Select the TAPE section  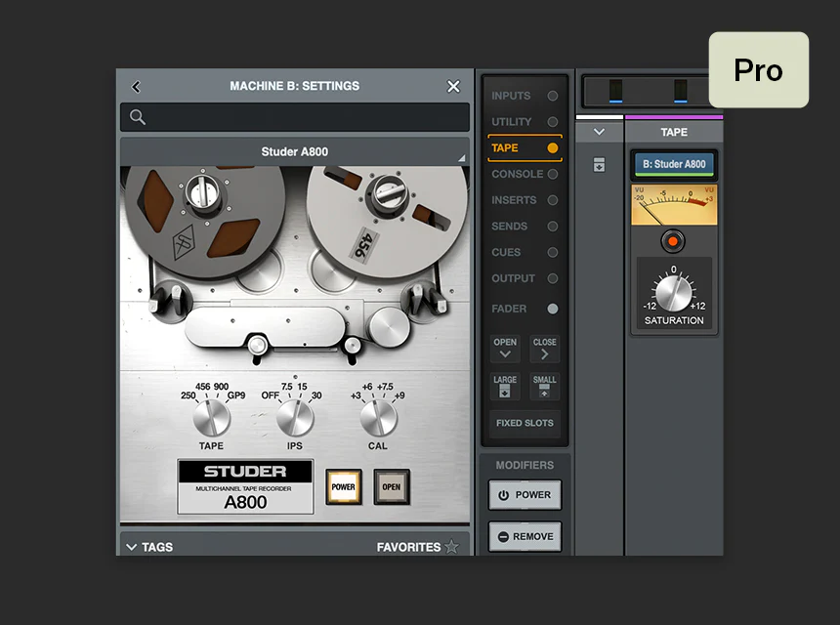click(x=525, y=147)
